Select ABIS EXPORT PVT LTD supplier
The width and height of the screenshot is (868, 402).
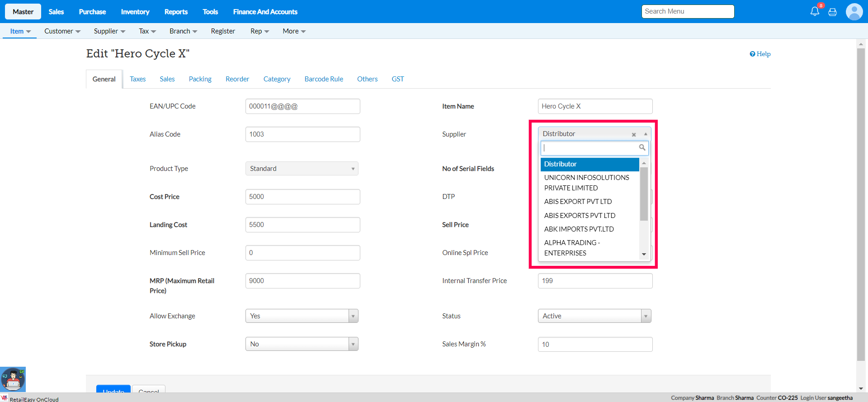point(578,202)
